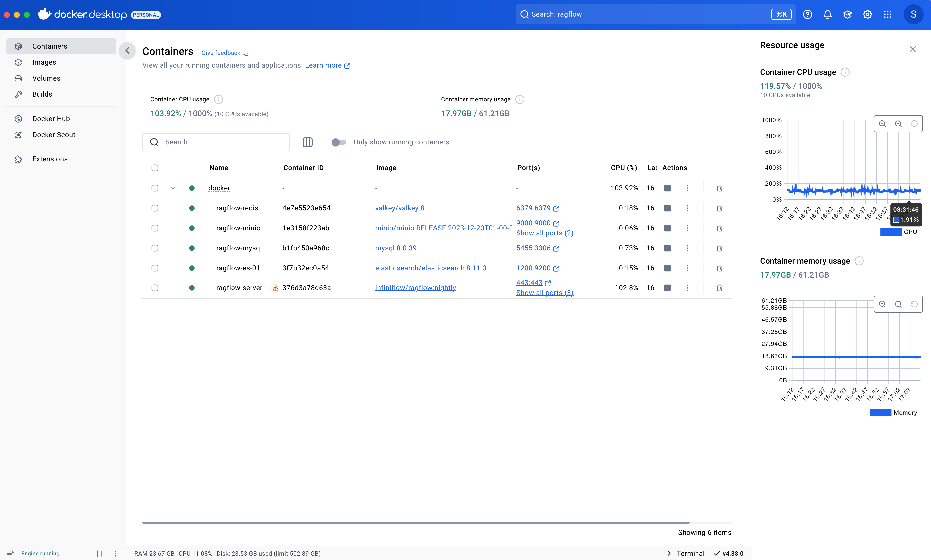The image size is (931, 560).
Task: Zoom in on the memory usage chart
Action: pos(882,304)
